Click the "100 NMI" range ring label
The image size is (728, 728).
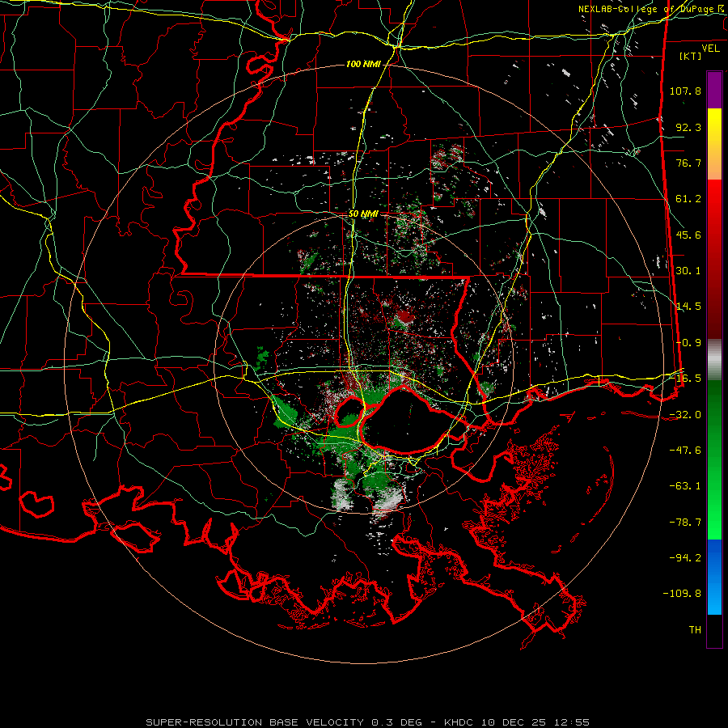pos(363,64)
